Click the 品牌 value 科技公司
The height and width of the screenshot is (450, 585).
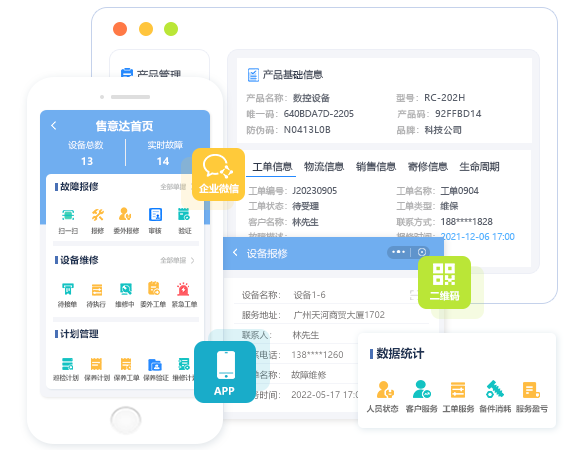tap(443, 130)
